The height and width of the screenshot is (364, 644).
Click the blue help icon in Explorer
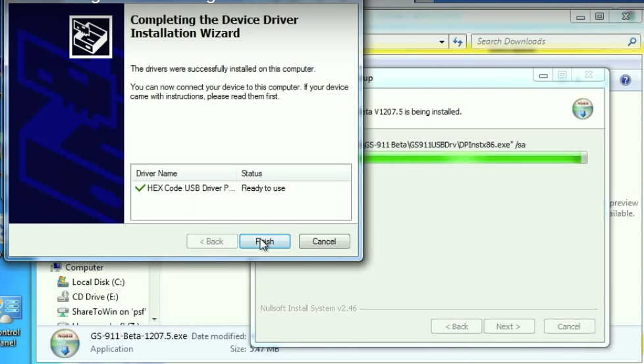[626, 80]
